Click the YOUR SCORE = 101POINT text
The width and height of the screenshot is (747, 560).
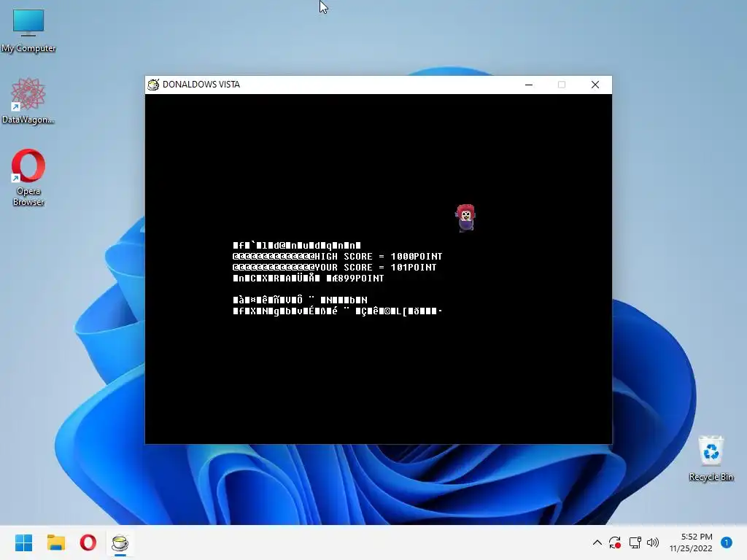[x=376, y=267]
